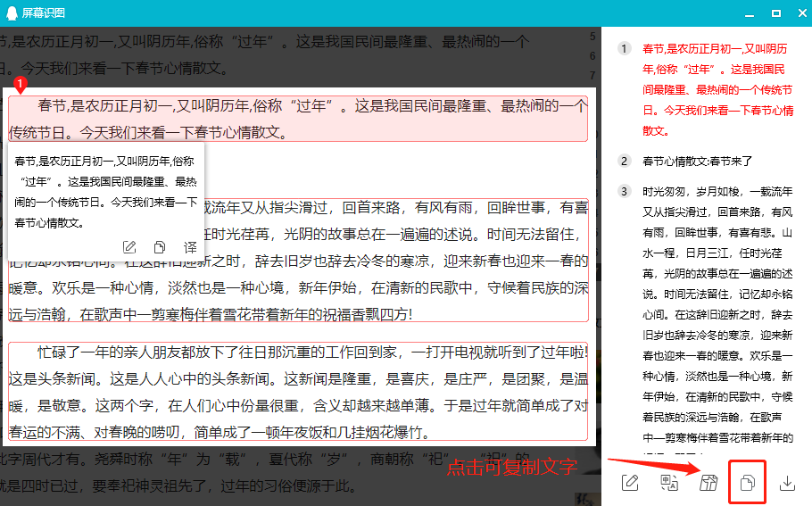Click the 译 translate icon in the popup
Screen dimensions: 812x506
[190, 247]
